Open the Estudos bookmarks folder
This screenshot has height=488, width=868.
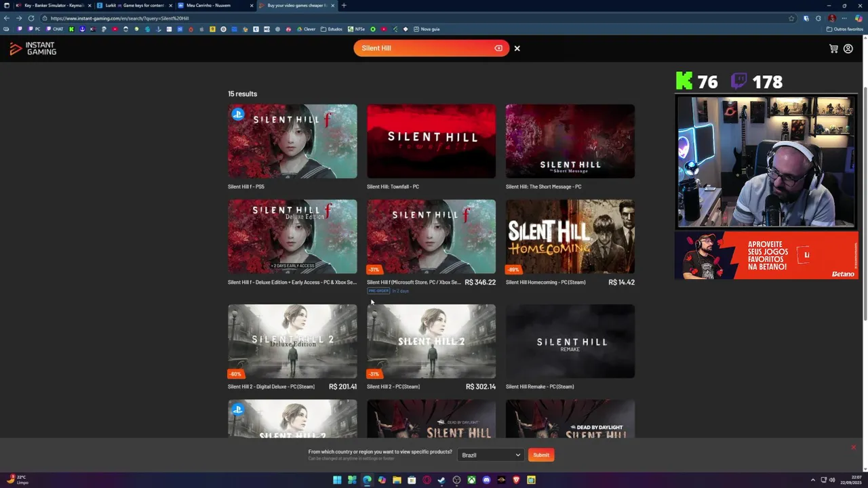(332, 29)
